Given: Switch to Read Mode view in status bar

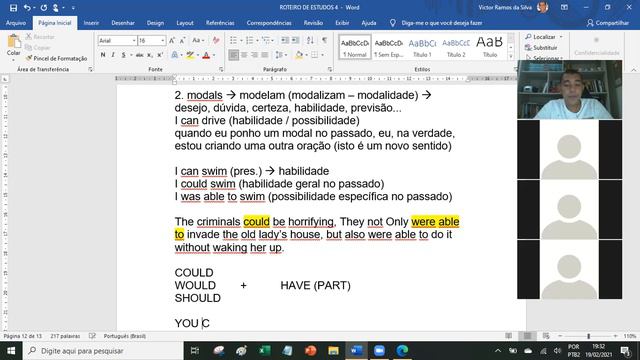Looking at the screenshot, I should (509, 336).
